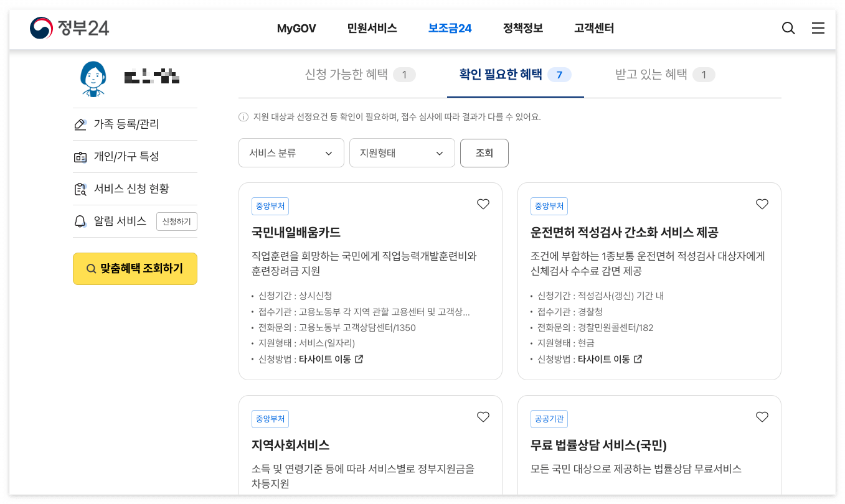845x504 pixels.
Task: Favorite the 지역사회서비스 card heart
Action: click(483, 417)
